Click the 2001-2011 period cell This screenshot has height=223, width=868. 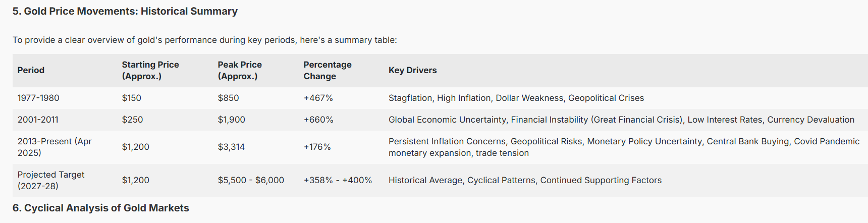point(38,120)
